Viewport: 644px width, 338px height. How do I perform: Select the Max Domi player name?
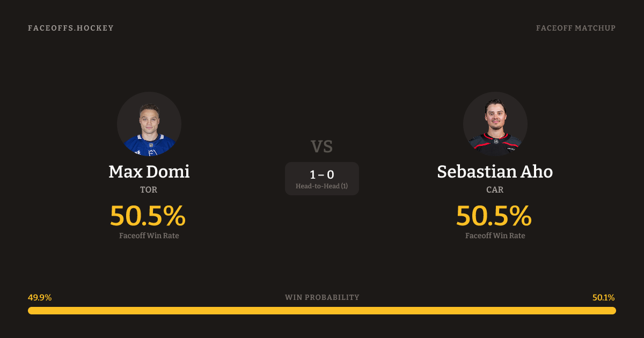[x=149, y=172]
